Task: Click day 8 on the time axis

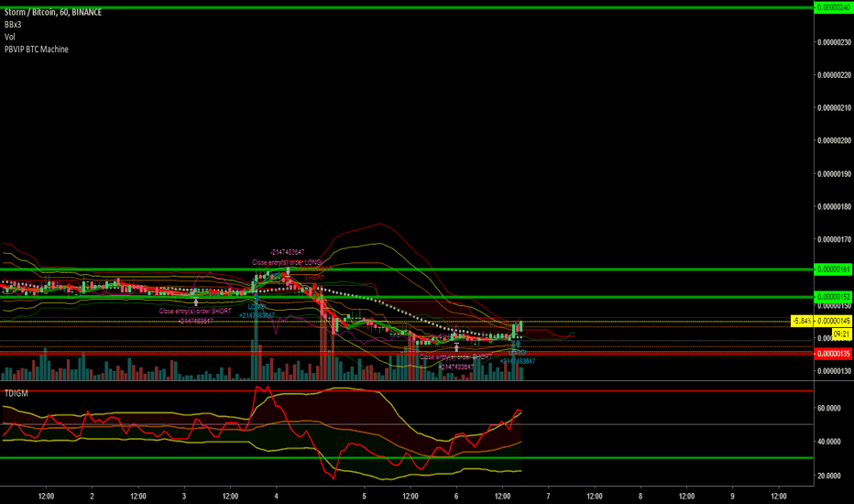Action: [640, 497]
